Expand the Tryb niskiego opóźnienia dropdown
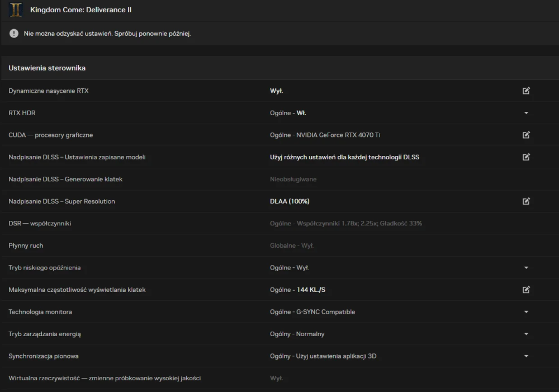 click(526, 267)
